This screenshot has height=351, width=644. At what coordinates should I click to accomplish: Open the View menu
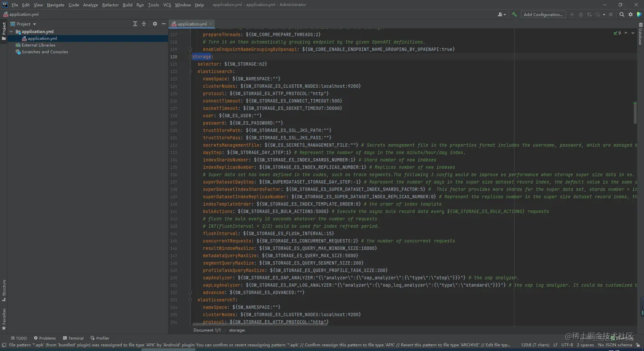coord(38,5)
